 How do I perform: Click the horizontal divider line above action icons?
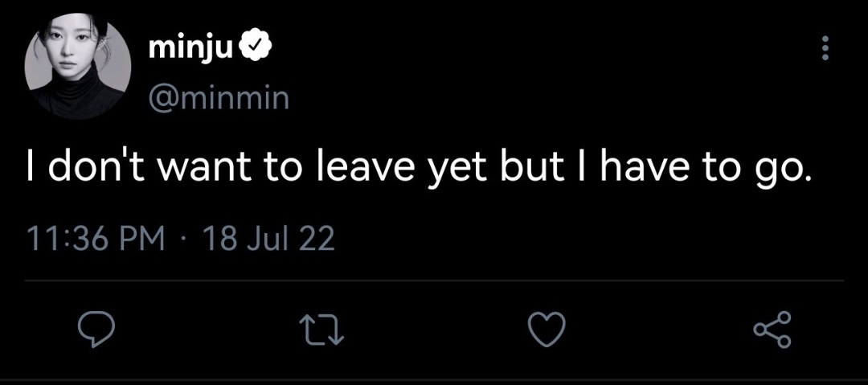(x=434, y=281)
